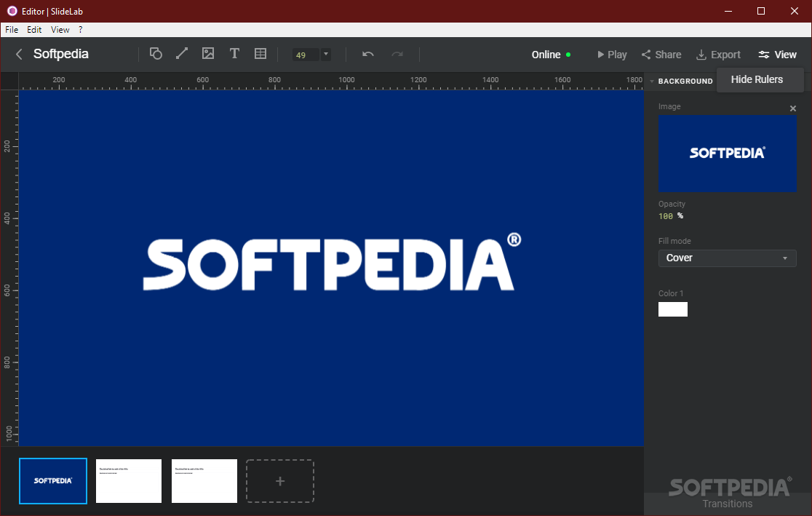
Task: Open the Share options
Action: 661,55
